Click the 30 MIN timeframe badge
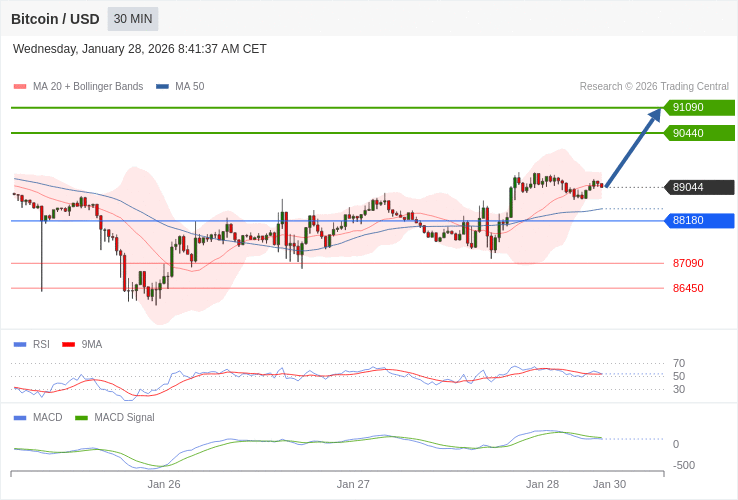 coord(133,19)
